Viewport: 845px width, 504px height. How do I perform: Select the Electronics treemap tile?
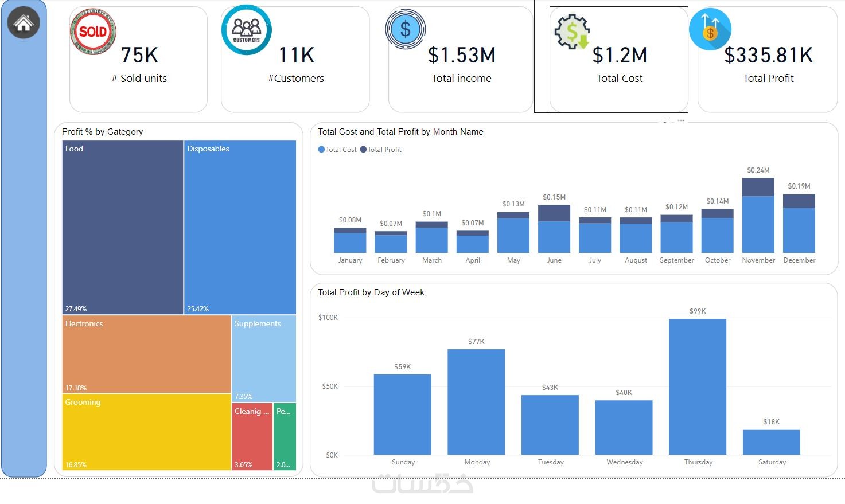coord(147,354)
